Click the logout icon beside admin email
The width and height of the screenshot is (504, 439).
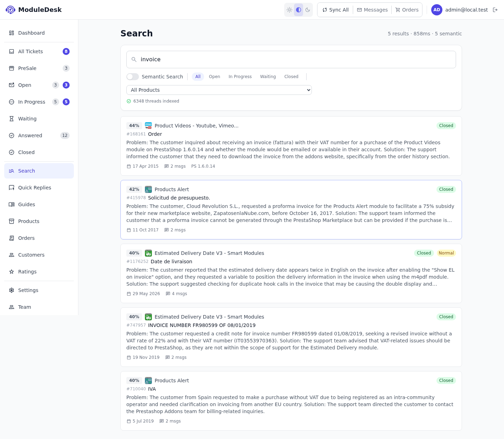[495, 10]
